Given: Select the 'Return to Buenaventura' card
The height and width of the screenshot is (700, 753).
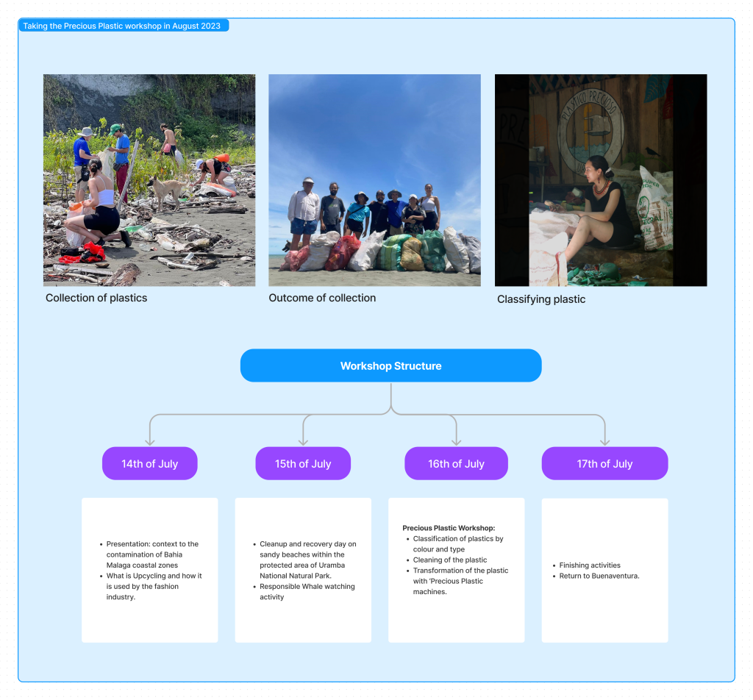Looking at the screenshot, I should point(604,570).
